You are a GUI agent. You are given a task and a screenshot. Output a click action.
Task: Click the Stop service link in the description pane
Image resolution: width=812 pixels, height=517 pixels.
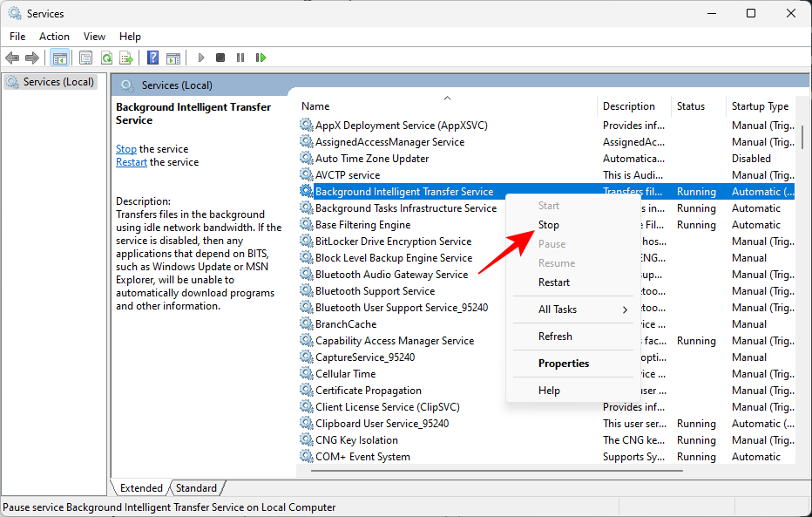(x=125, y=148)
